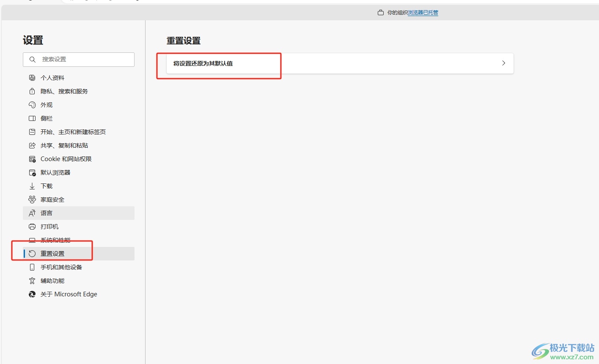Click the language icon beside 语言
The height and width of the screenshot is (364, 599).
pyautogui.click(x=32, y=213)
